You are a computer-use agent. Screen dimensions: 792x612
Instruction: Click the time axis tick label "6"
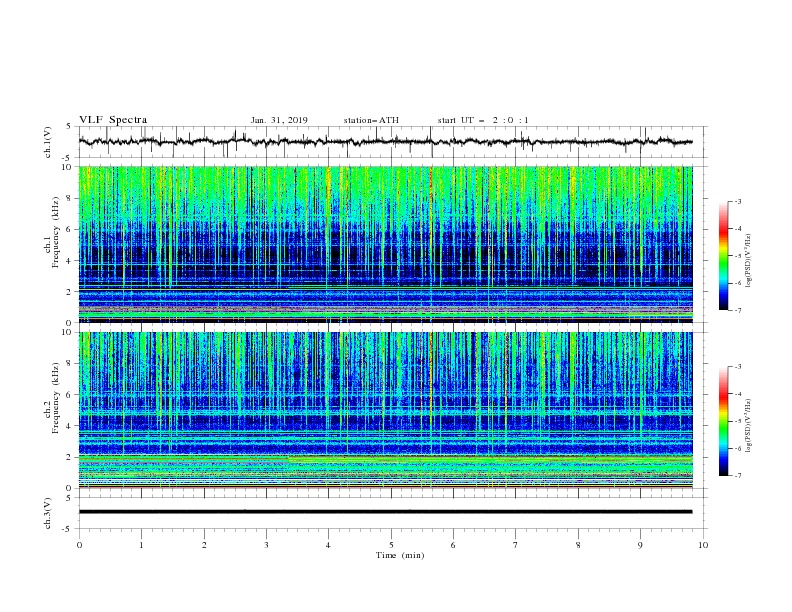click(453, 545)
